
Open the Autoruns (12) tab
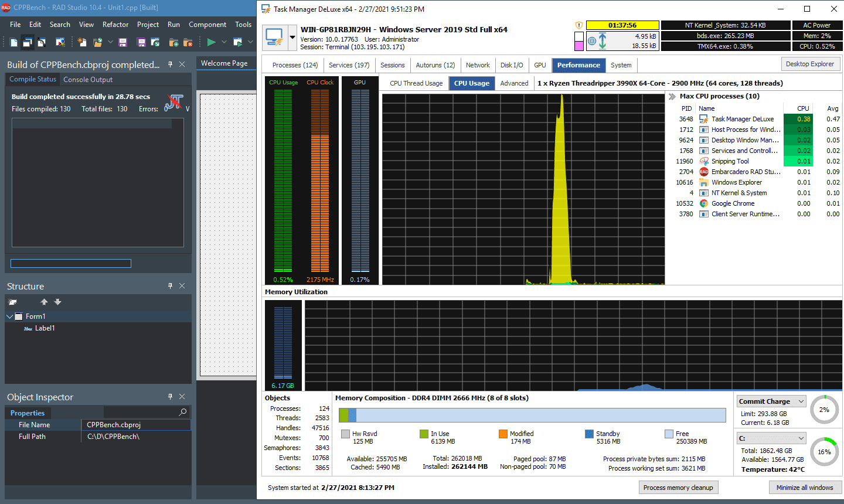coord(435,65)
